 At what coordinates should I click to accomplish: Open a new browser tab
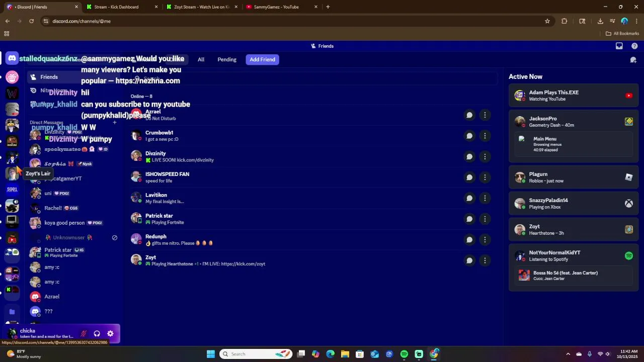pos(328,7)
